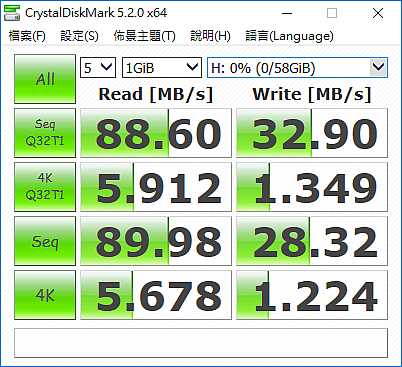Maximize the CrystalDiskMark window
Image resolution: width=402 pixels, height=367 pixels.
tap(332, 13)
